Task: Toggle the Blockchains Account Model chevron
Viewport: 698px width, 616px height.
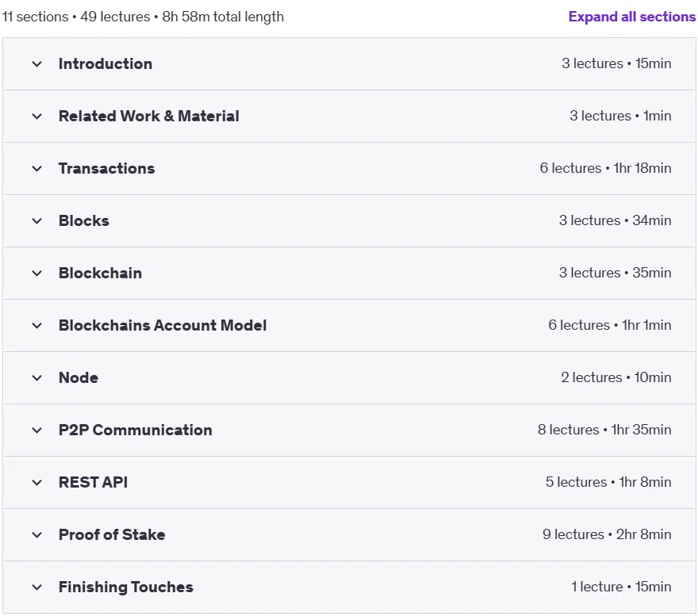Action: (x=37, y=326)
